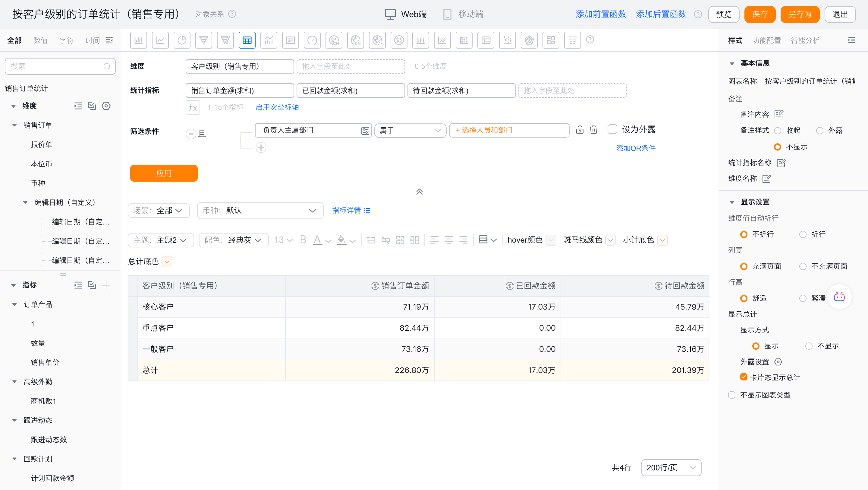
Task: Uncheck 卡片态显示总计 checkbox
Action: point(744,377)
